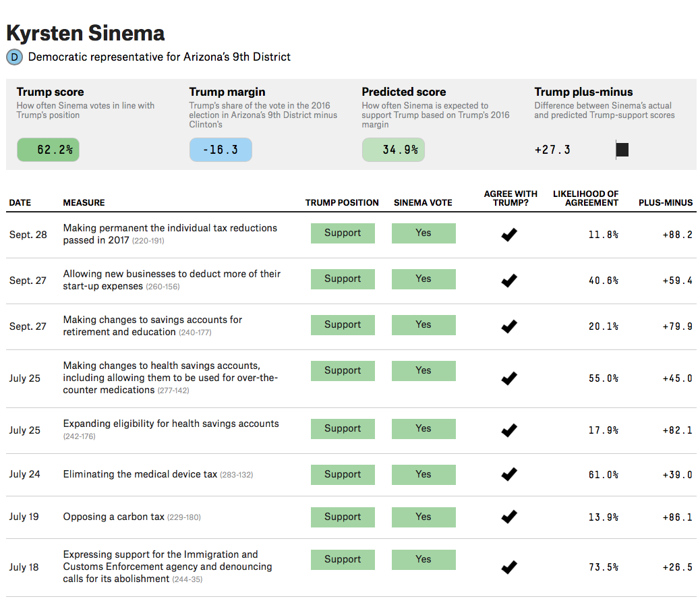Click the checkmark in the carbon tax row

point(509,517)
